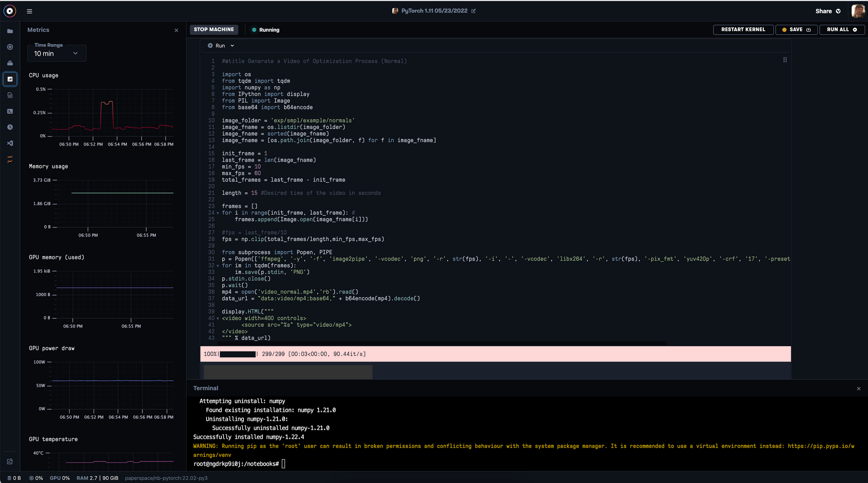
Task: Collapse the video tag fold at line 40
Action: pos(218,319)
